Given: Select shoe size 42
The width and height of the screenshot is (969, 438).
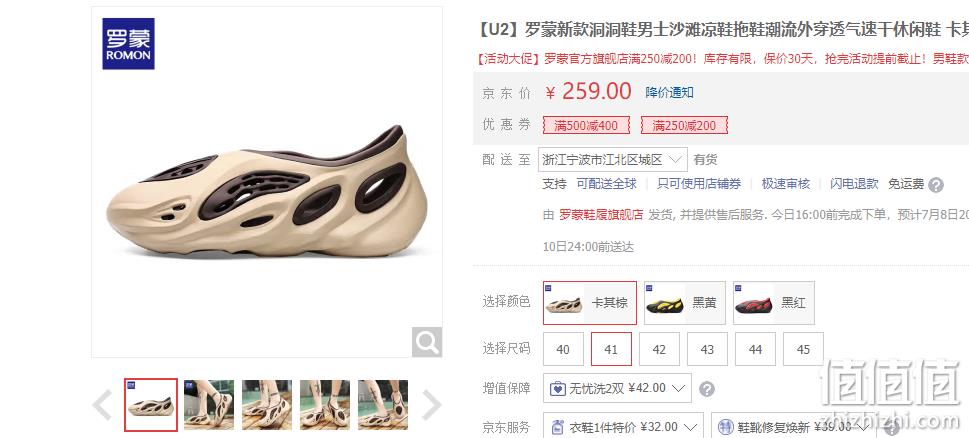Looking at the screenshot, I should click(x=659, y=349).
